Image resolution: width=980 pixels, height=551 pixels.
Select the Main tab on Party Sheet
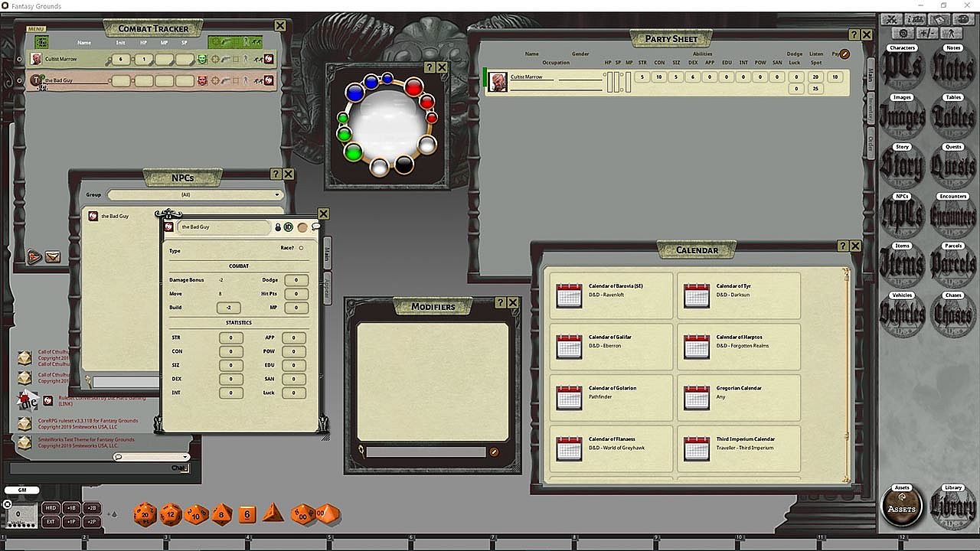[x=871, y=75]
